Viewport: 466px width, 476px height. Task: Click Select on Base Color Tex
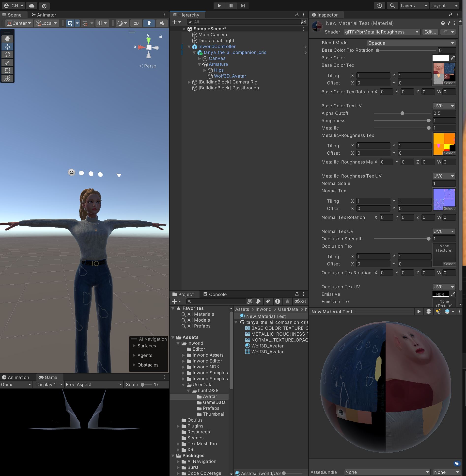click(449, 83)
